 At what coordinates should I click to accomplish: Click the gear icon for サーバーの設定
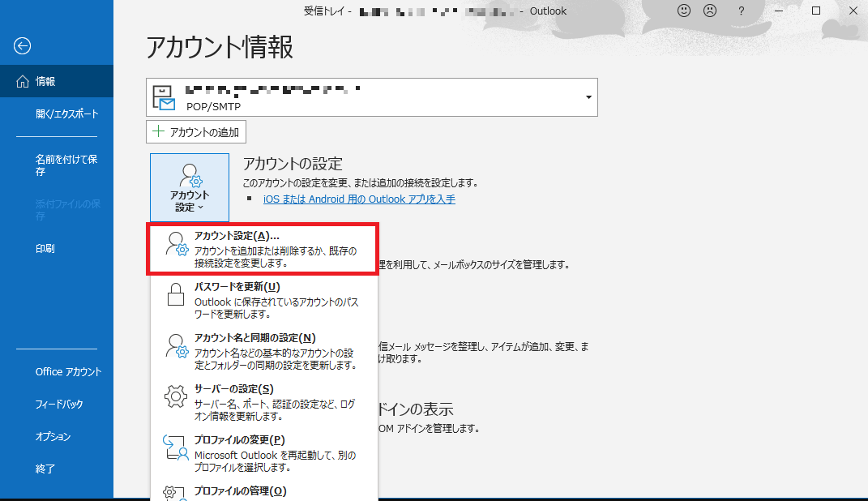176,396
